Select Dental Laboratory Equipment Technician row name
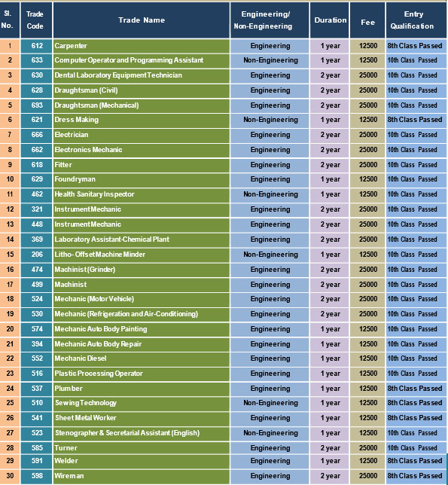 [142, 75]
